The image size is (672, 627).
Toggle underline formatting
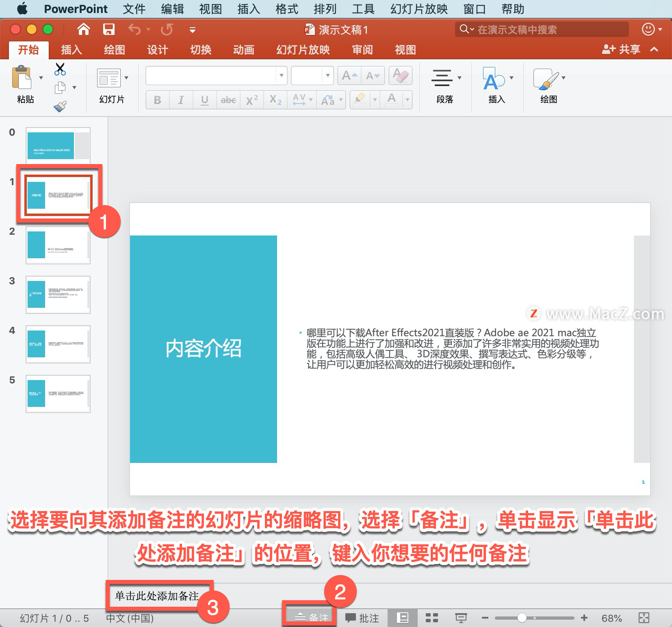(x=205, y=100)
